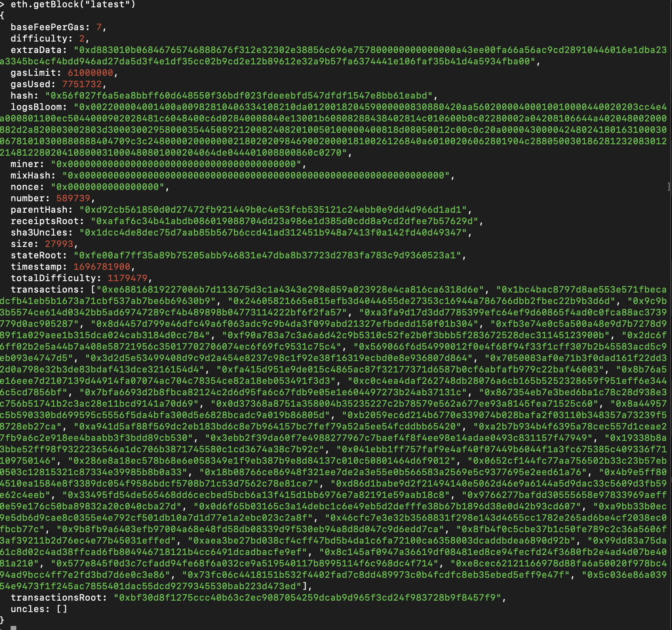Screen dimensions: 672x630
Task: Click the empty uncles array brackets
Action: click(62, 609)
